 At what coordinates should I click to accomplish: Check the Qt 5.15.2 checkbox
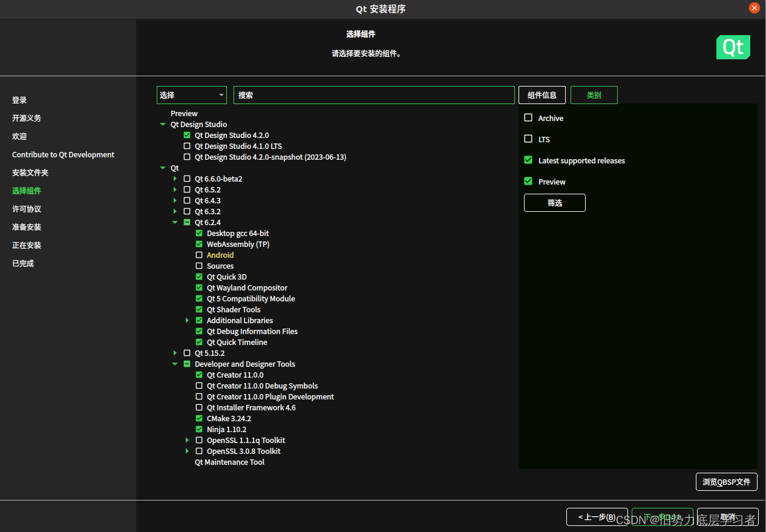[187, 353]
